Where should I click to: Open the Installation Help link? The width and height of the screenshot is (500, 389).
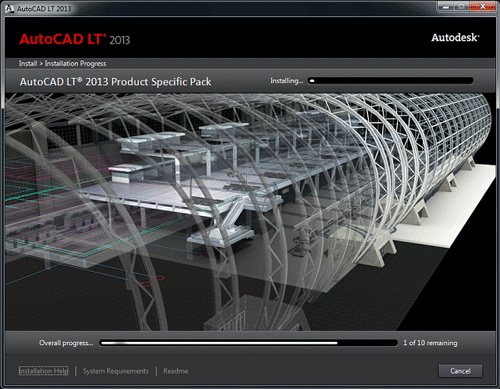43,371
